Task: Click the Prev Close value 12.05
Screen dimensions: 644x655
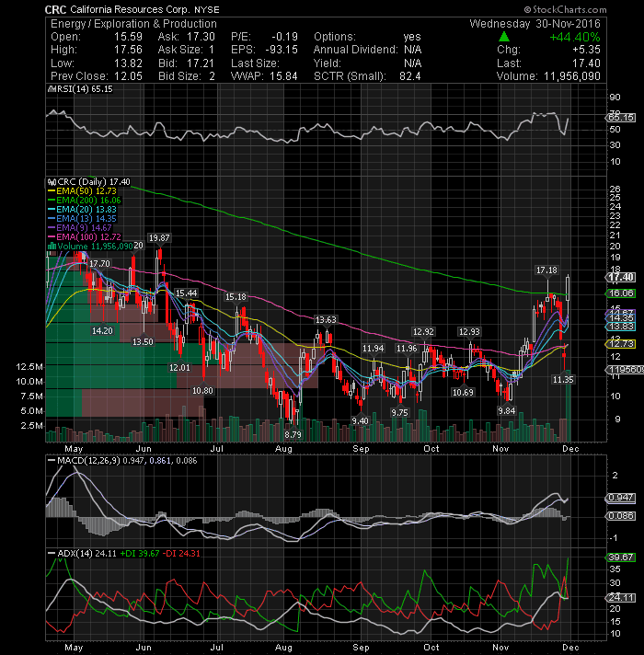Action: tap(128, 76)
